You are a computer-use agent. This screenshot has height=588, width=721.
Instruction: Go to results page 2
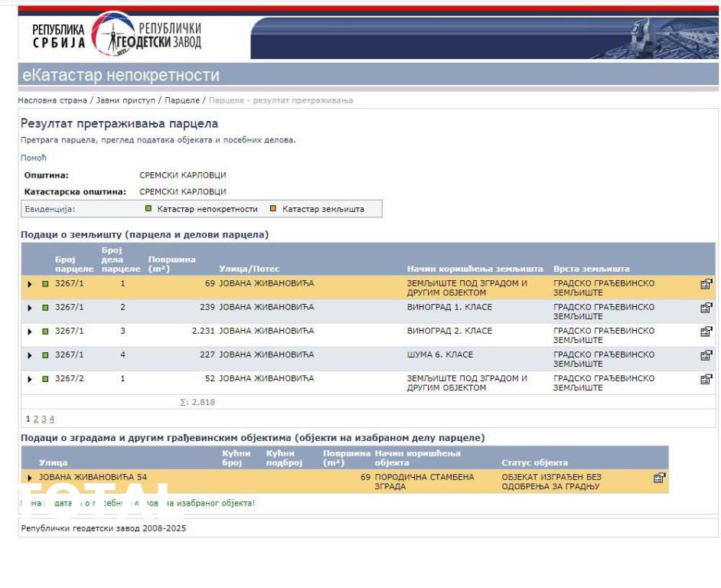pos(36,419)
